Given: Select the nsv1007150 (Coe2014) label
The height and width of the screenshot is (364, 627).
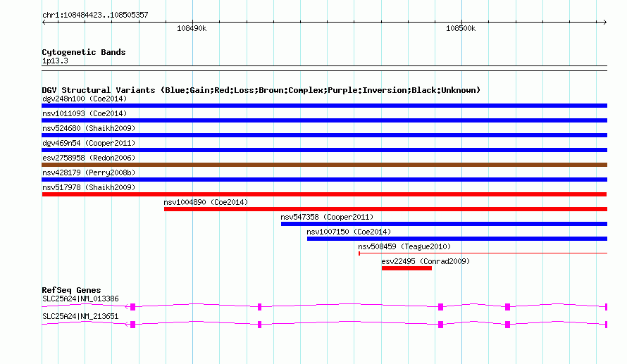Looking at the screenshot, I should pyautogui.click(x=349, y=232).
